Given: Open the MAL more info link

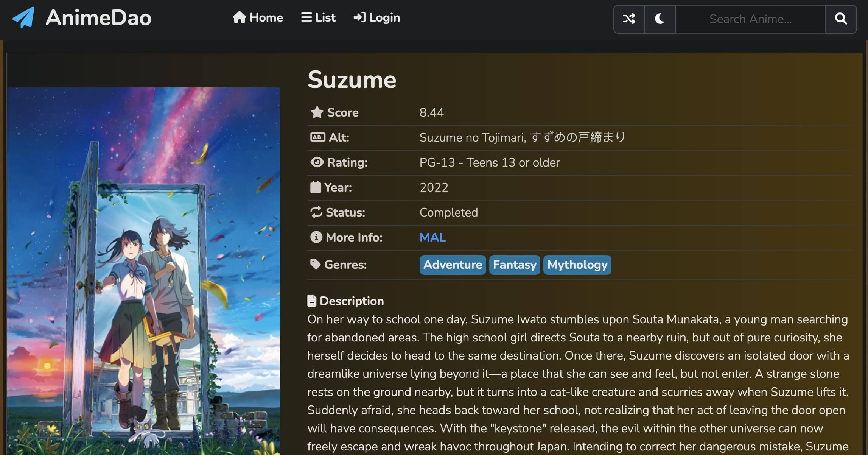Looking at the screenshot, I should pyautogui.click(x=432, y=237).
